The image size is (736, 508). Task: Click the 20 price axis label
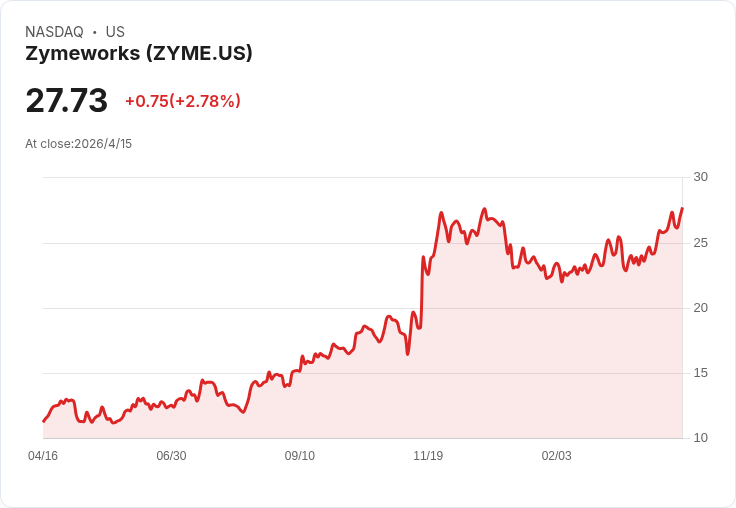tap(700, 308)
